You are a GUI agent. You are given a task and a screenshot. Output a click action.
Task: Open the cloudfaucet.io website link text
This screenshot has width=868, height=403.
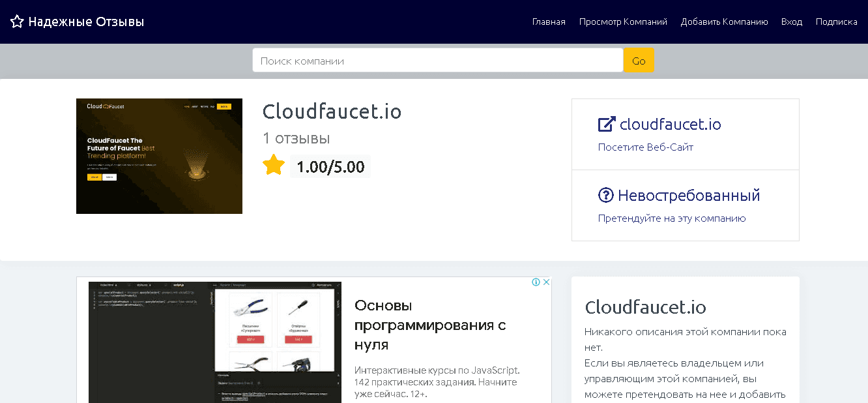(670, 124)
